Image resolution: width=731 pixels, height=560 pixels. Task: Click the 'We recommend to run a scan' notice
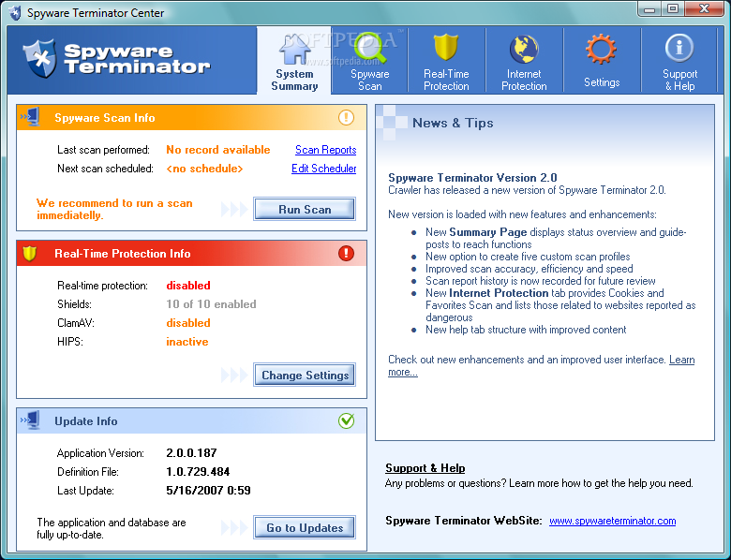pyautogui.click(x=114, y=209)
